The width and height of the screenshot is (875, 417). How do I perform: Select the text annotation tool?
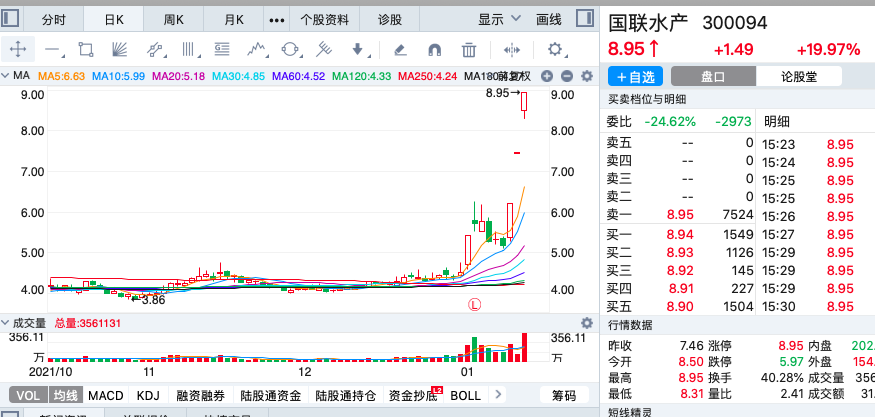click(x=222, y=50)
